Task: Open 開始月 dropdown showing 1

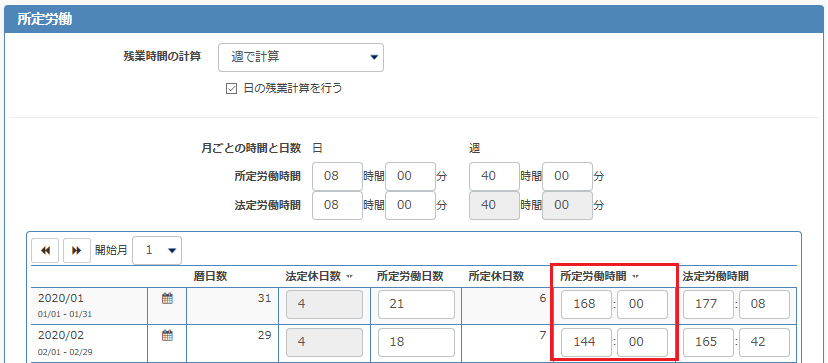Action: coord(157,250)
